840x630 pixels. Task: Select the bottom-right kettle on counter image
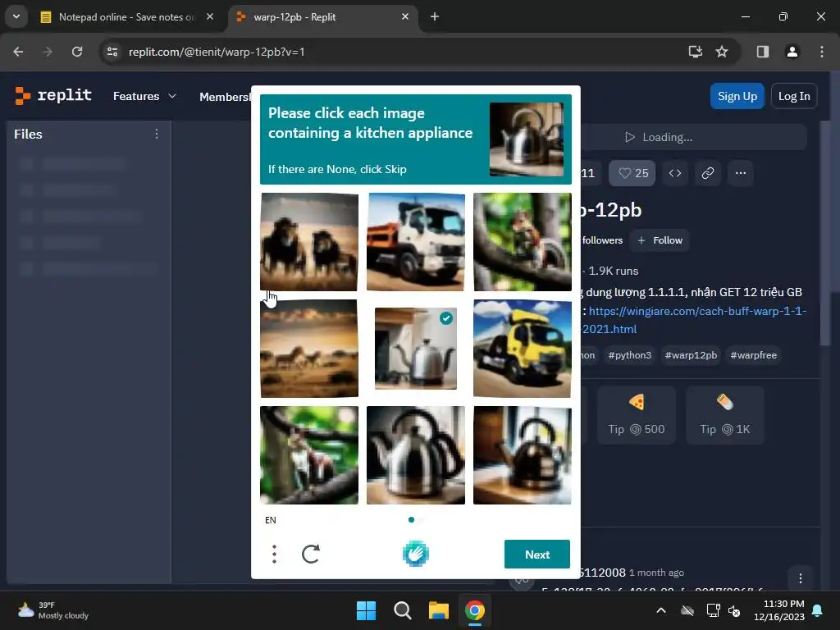click(x=523, y=454)
